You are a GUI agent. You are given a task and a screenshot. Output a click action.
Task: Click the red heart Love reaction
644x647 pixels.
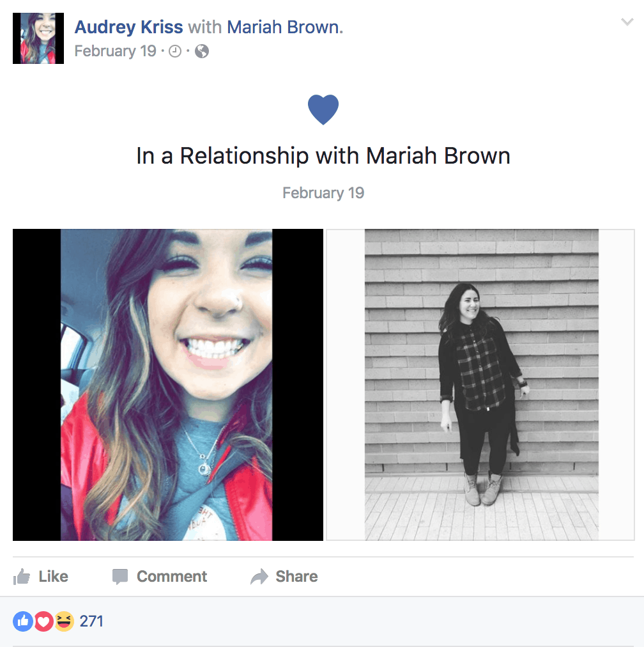(x=43, y=621)
